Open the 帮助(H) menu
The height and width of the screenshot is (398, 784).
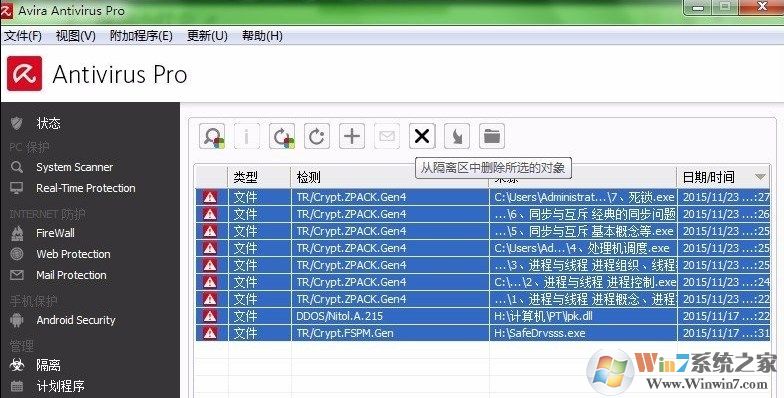(x=262, y=36)
